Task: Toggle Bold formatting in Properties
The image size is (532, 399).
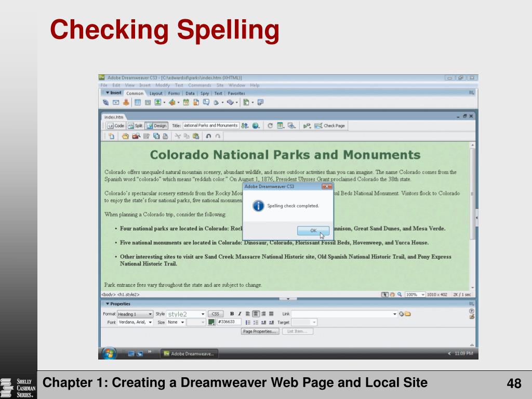Action: pyautogui.click(x=232, y=314)
